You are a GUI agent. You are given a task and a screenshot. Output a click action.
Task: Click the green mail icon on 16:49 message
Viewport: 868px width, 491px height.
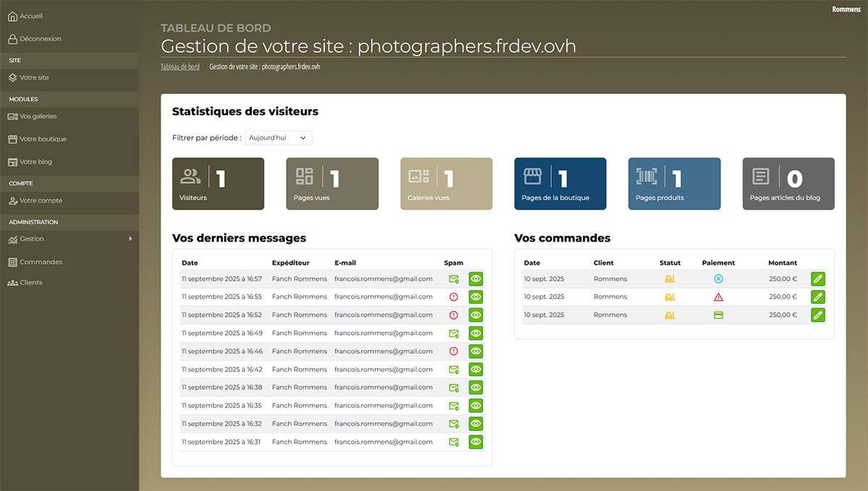[x=454, y=333]
